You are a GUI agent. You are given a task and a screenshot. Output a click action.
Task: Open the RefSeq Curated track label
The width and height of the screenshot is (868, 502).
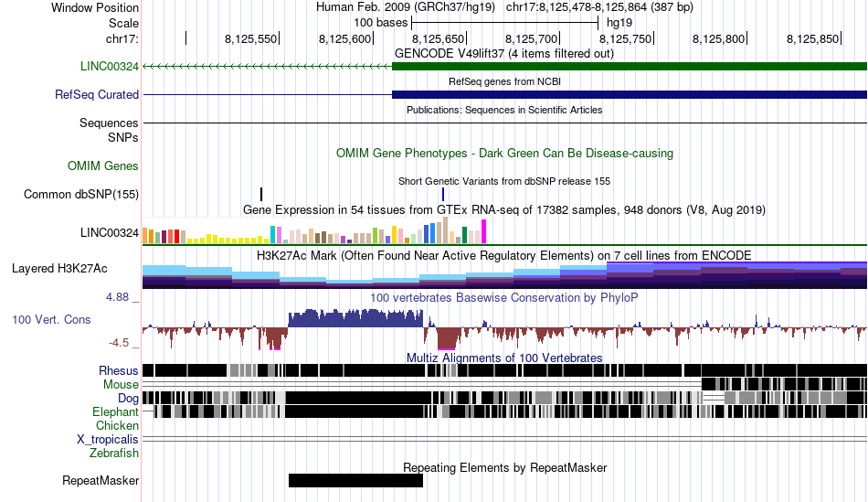(97, 95)
